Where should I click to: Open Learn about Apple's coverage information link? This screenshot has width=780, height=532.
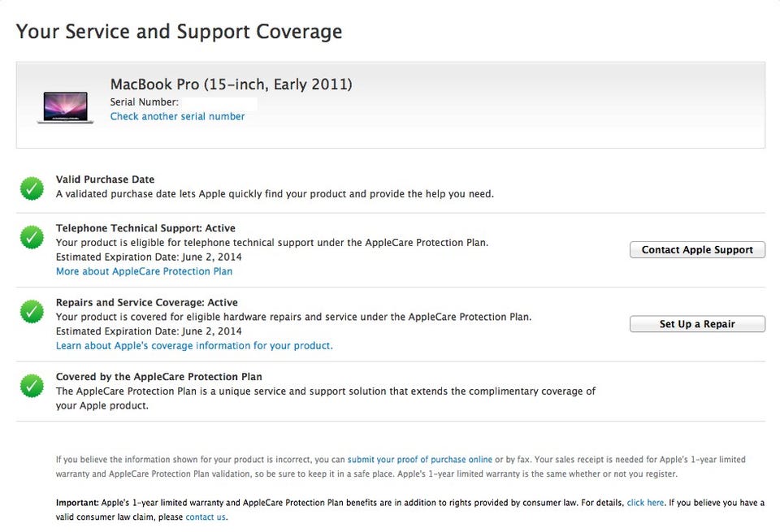click(x=194, y=345)
